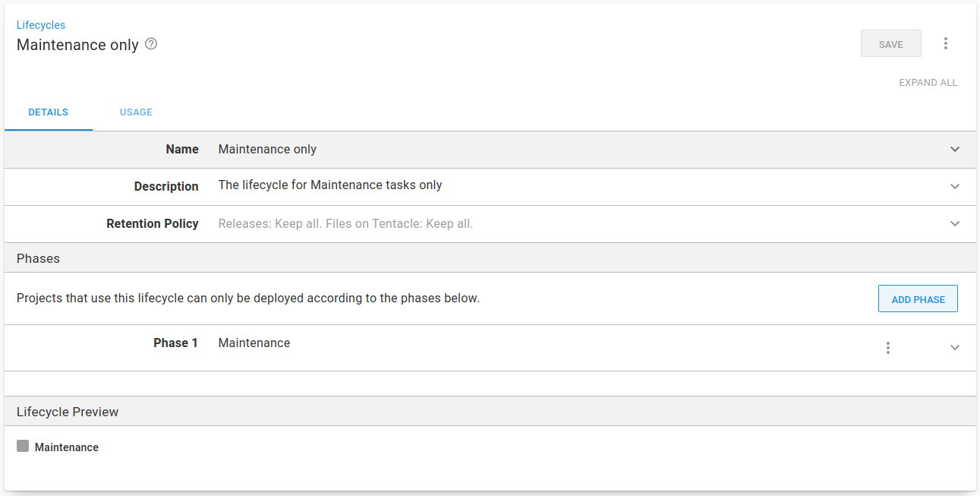Click the help icon beside the page title

point(151,44)
